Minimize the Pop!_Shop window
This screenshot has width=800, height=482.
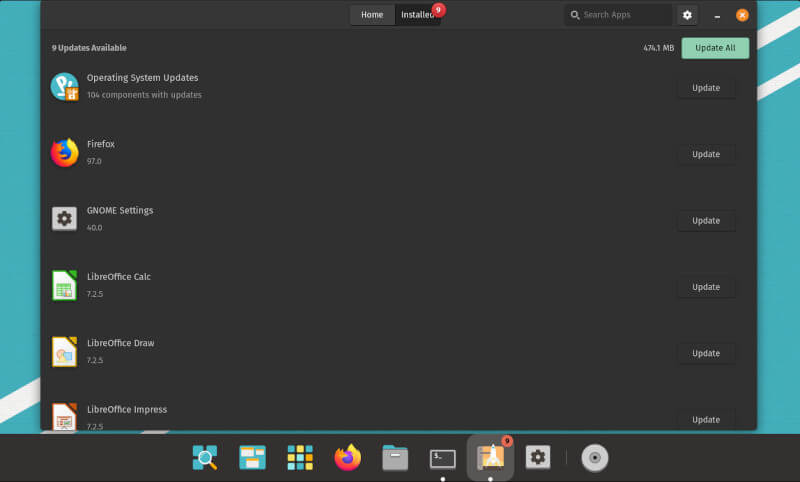pyautogui.click(x=717, y=15)
